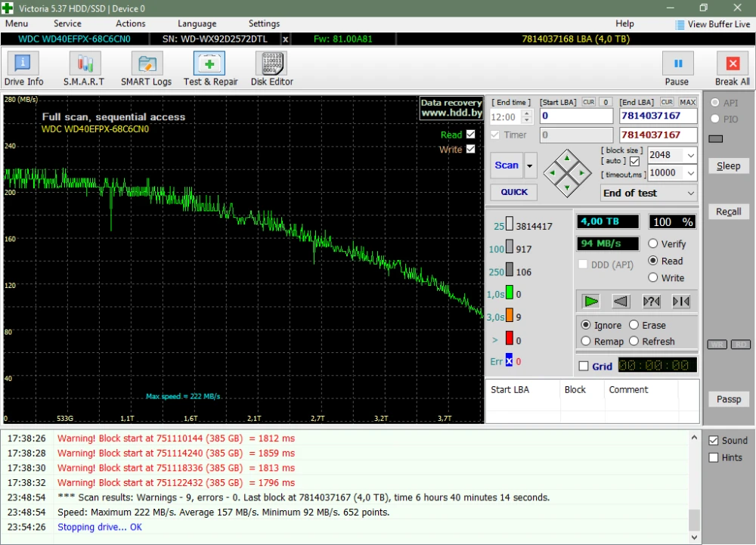Select the Remap radio option
The width and height of the screenshot is (756, 545).
tap(586, 342)
